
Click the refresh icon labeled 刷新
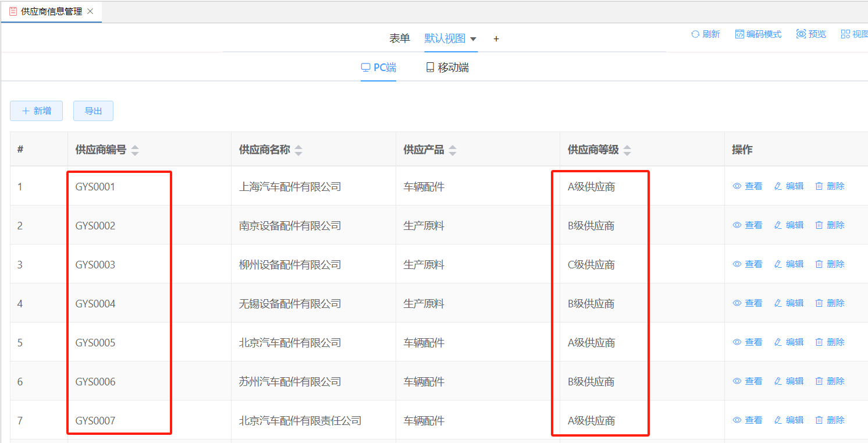tap(695, 34)
